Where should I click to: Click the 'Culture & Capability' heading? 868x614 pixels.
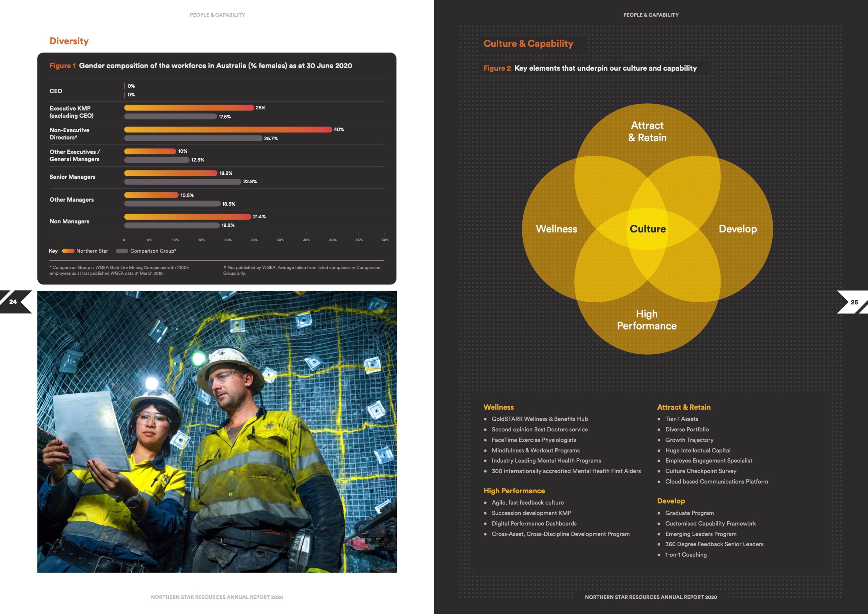click(x=528, y=43)
